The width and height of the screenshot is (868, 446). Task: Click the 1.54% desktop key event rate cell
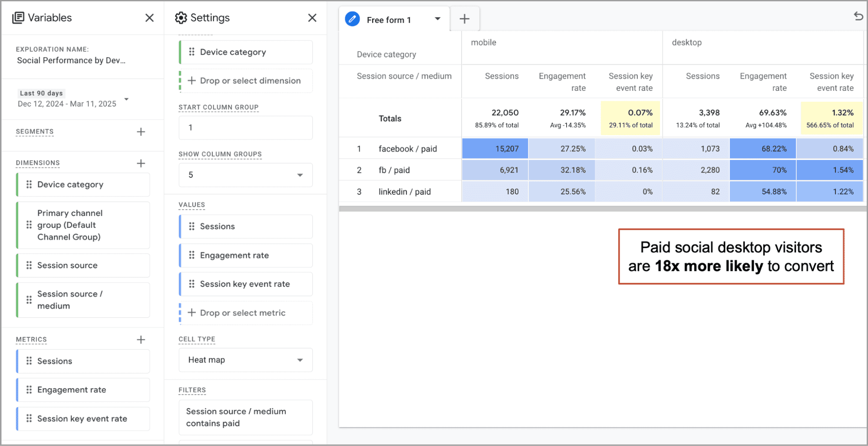click(x=829, y=170)
